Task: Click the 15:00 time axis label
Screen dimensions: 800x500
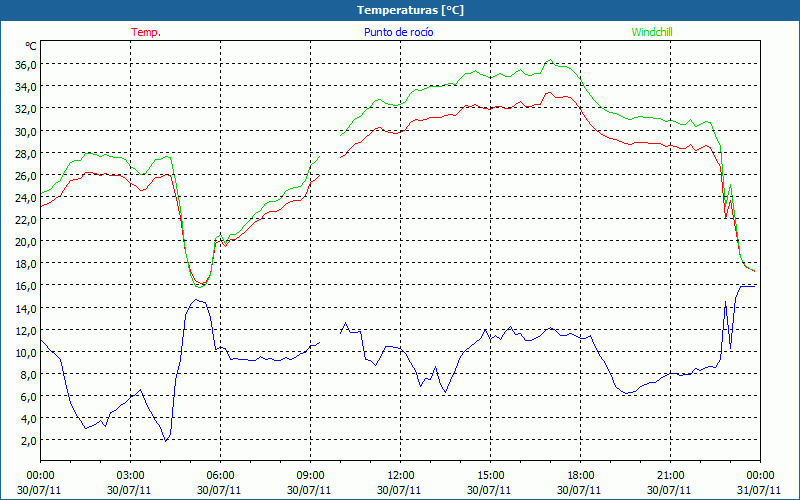Action: [x=490, y=475]
